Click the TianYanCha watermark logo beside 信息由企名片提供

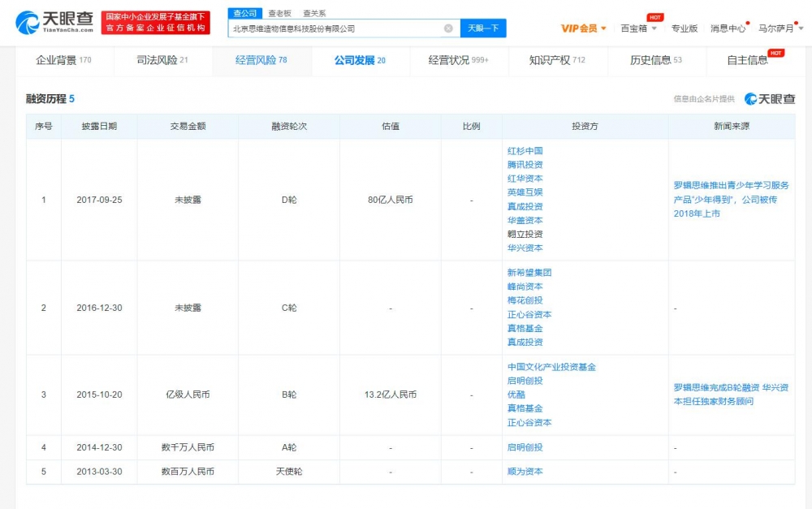coord(770,99)
